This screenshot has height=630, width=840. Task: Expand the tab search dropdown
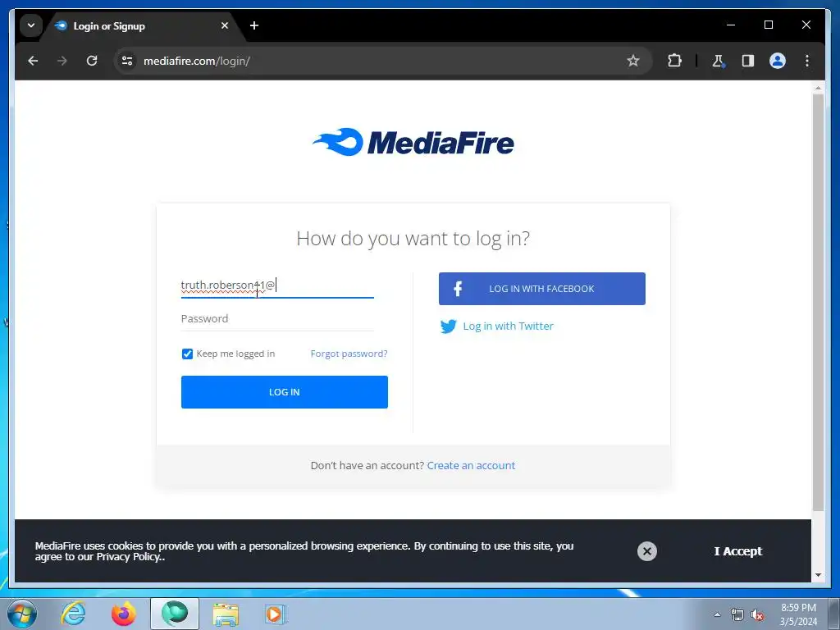[31, 25]
